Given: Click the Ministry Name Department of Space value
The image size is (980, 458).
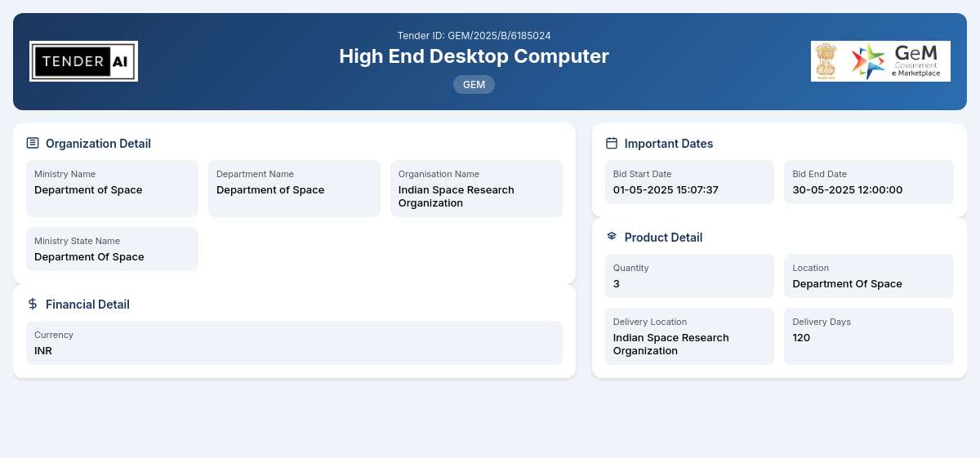Looking at the screenshot, I should pos(88,190).
